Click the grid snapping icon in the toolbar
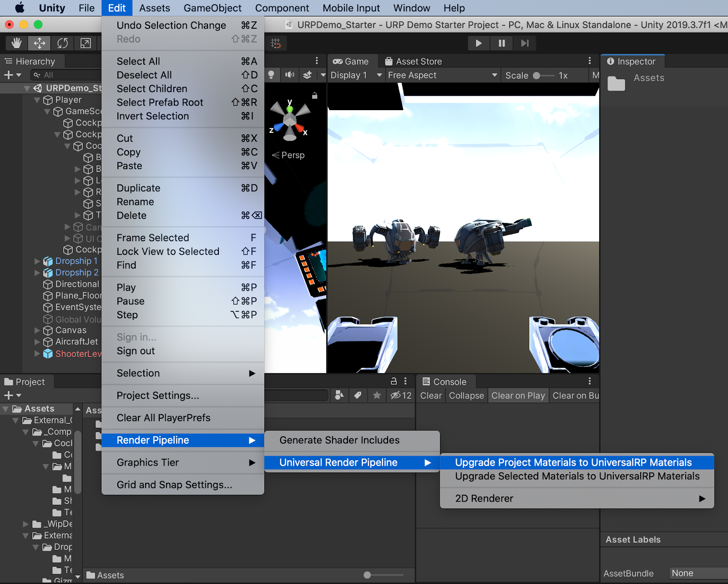 (276, 43)
